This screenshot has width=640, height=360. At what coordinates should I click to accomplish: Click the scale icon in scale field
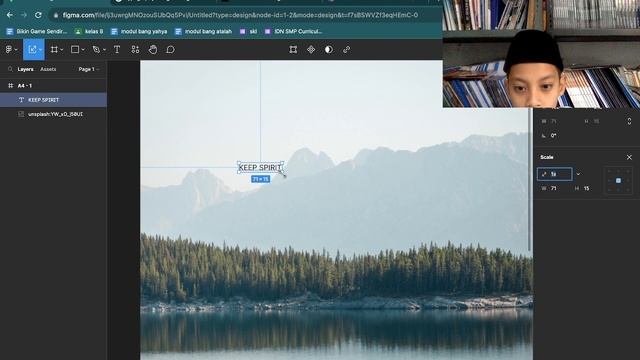pyautogui.click(x=544, y=174)
